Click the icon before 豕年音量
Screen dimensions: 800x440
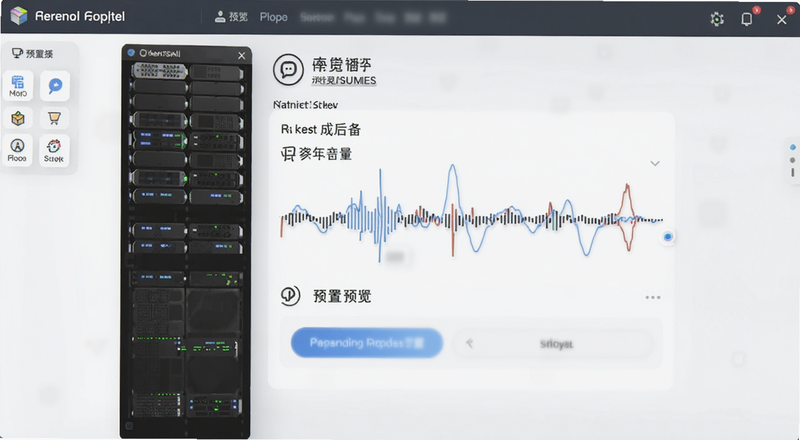(288, 154)
